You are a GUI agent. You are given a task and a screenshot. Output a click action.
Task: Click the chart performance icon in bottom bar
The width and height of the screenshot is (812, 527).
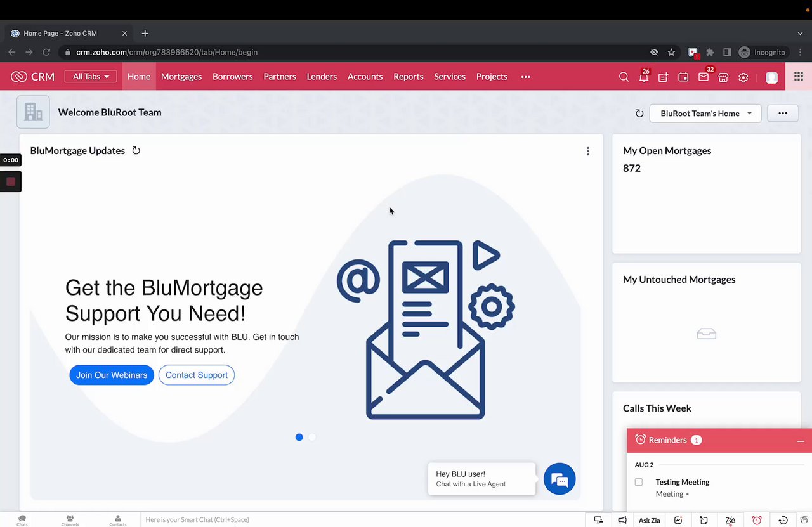click(x=678, y=520)
